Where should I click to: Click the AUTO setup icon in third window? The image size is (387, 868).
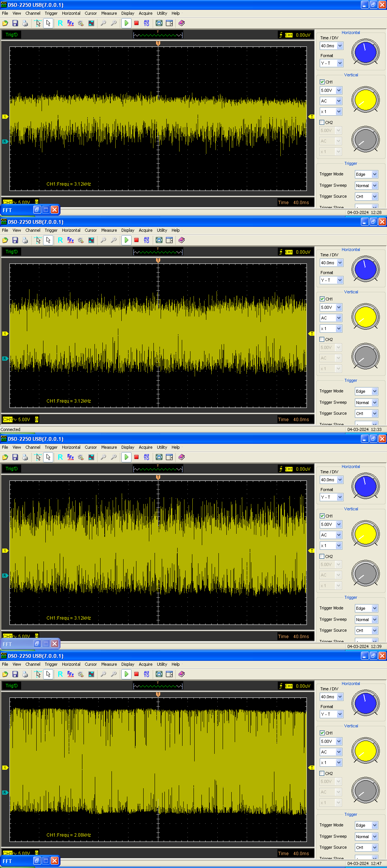click(147, 457)
